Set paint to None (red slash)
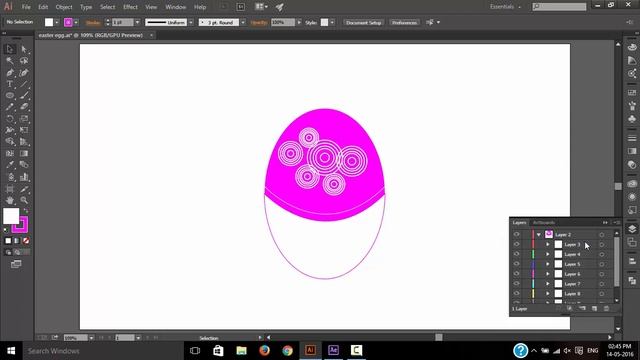This screenshot has height=360, width=640. (26, 241)
